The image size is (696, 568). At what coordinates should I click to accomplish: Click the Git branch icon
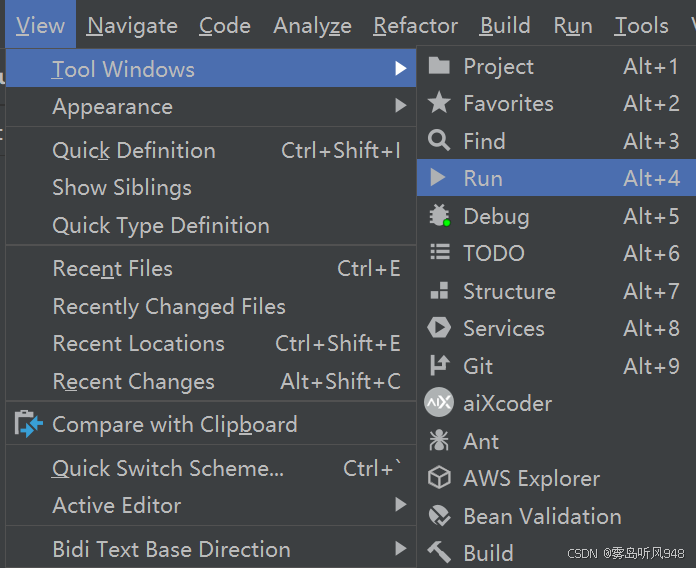tap(439, 366)
